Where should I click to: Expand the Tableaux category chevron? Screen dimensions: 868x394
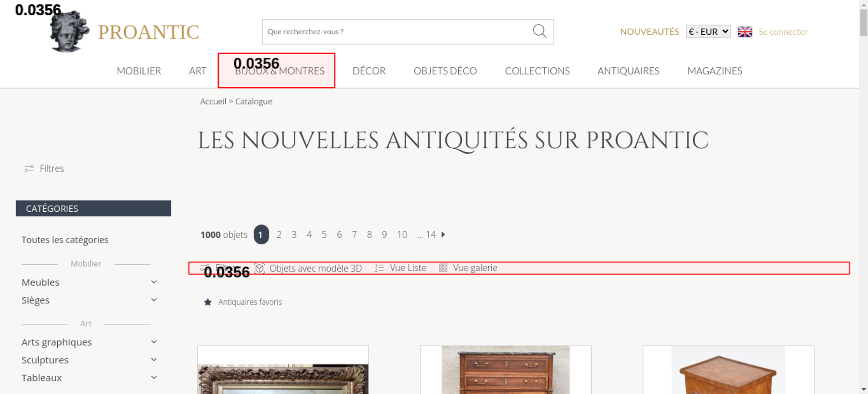tap(154, 378)
